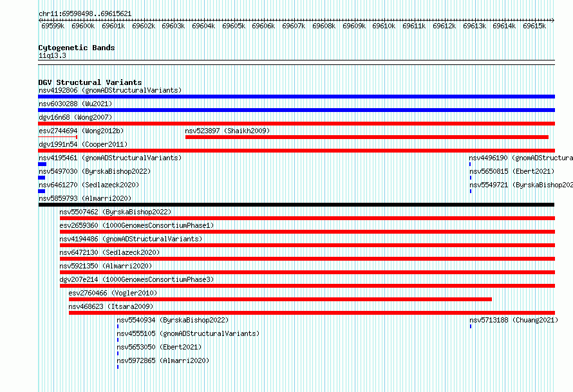Select the red bar under esv2760466
This screenshot has width=573, height=392.
pos(280,299)
